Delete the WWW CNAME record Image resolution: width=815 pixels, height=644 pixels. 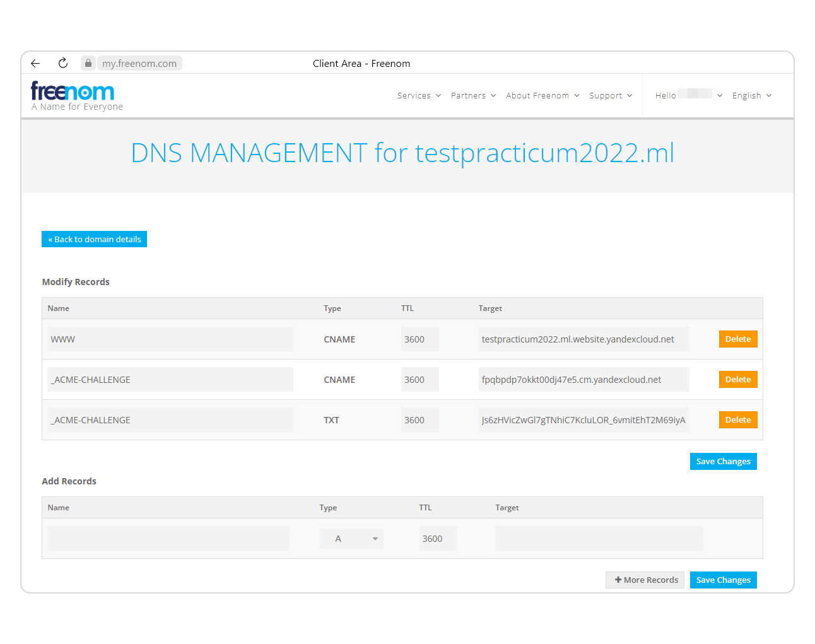pyautogui.click(x=738, y=339)
